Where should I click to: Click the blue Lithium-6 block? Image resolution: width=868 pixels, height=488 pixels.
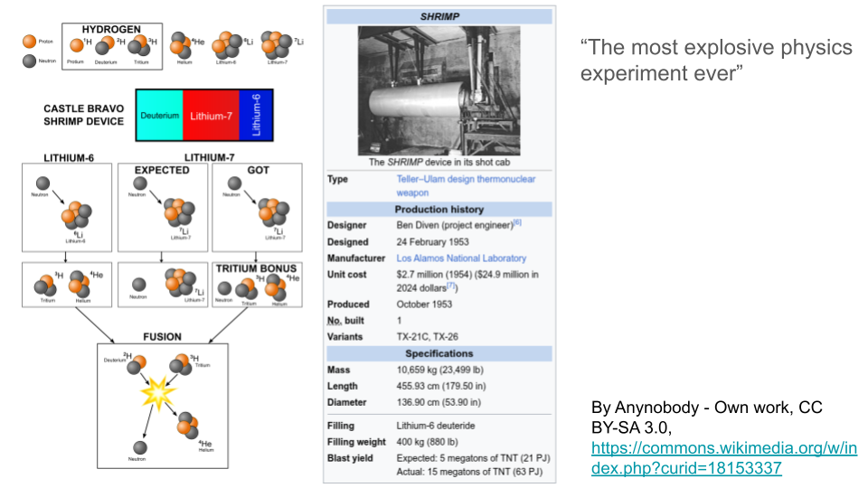pos(257,116)
